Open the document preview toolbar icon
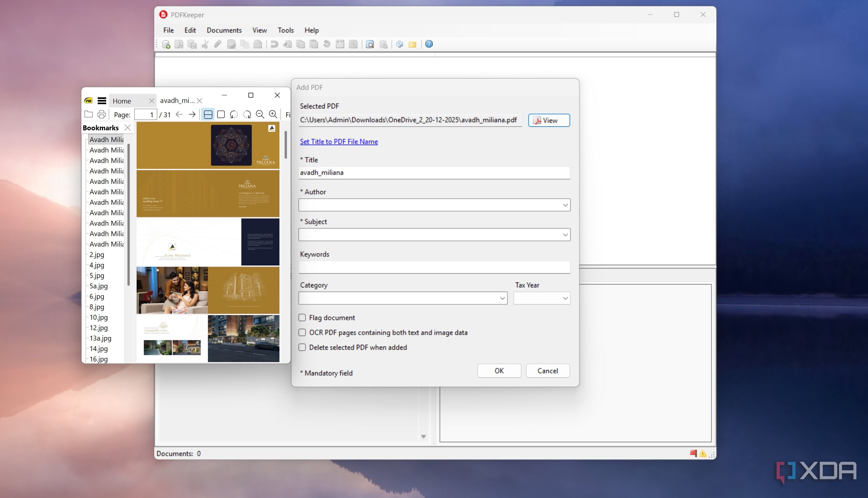868x498 pixels. (370, 44)
